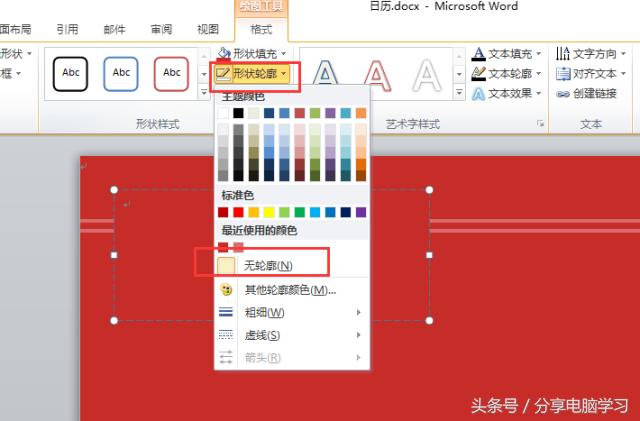Click the line weight icon beside 粗细
This screenshot has height=421, width=640.
click(x=226, y=312)
